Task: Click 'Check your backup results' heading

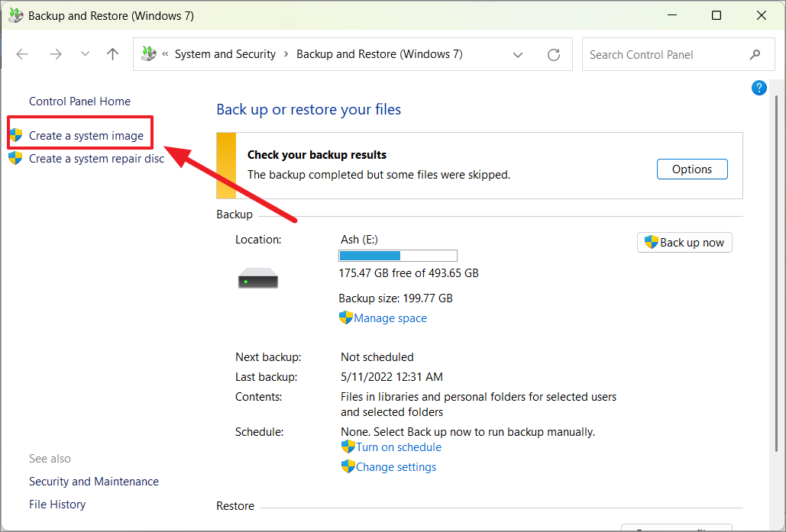Action: tap(317, 155)
